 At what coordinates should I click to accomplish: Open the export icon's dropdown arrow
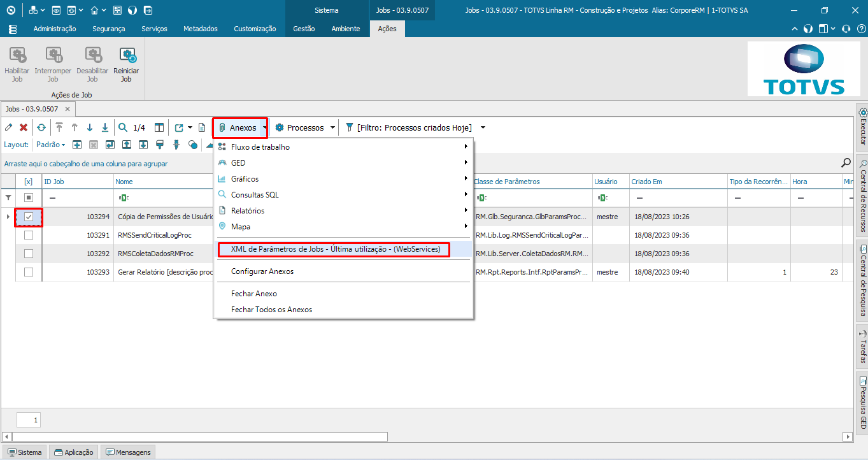coord(190,127)
